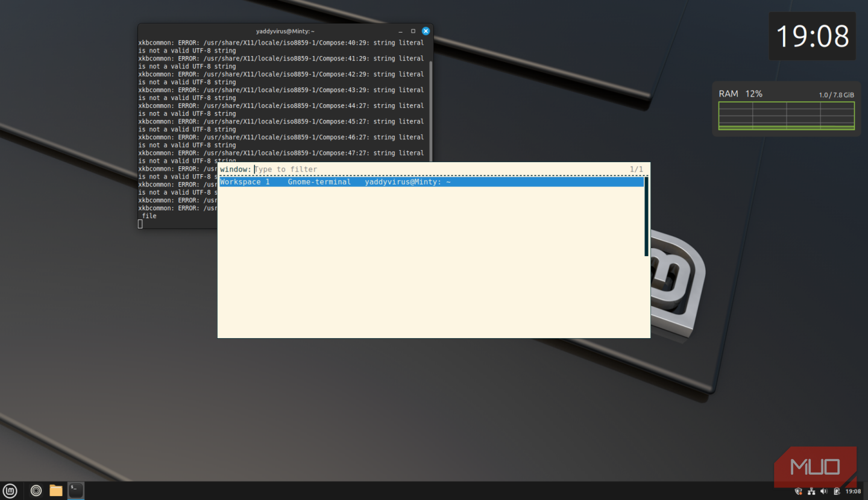Click the '1.0 / 7.8 GiB' memory value
868x500 pixels.
[x=836, y=95]
